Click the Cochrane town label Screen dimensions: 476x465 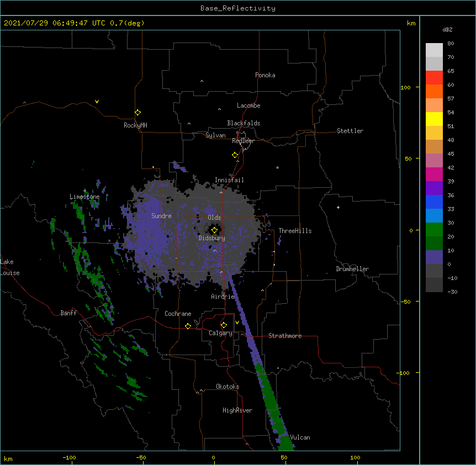click(178, 314)
